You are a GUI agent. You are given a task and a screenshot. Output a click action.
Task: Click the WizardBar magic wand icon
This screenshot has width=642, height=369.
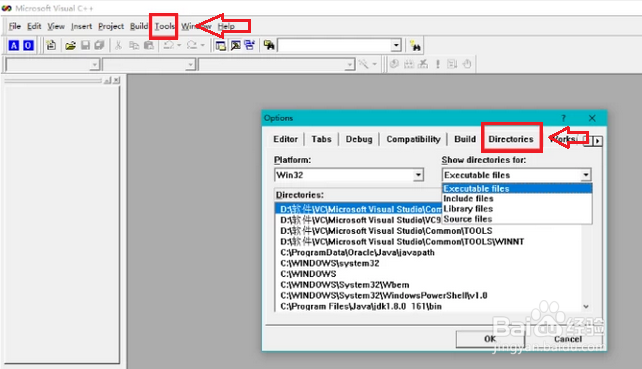click(364, 64)
